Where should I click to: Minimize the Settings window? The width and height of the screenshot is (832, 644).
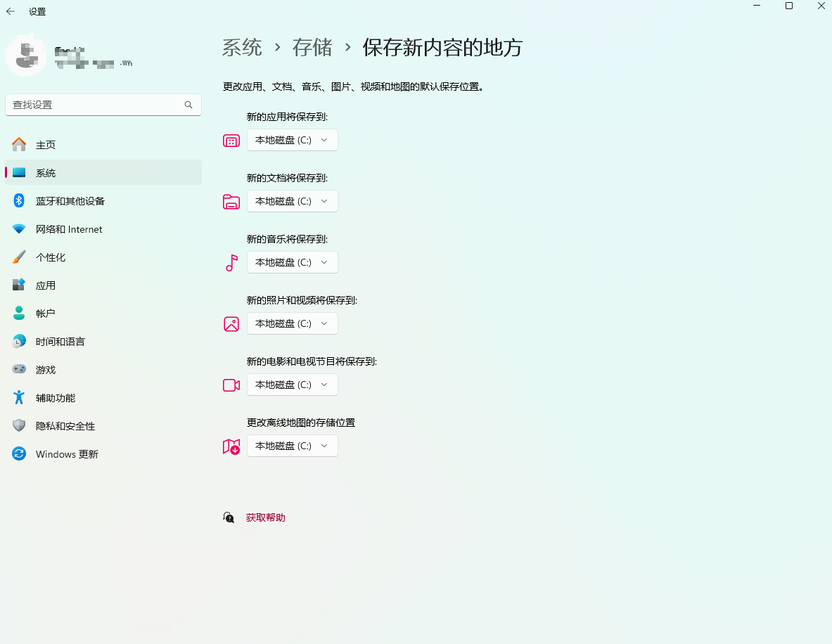point(757,6)
